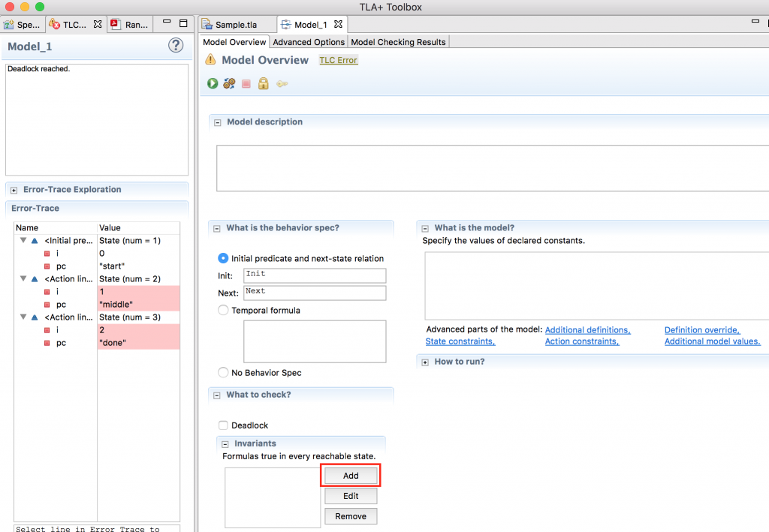Select pc variable with value "done"
Viewport: 769px width, 532px height.
pyautogui.click(x=97, y=343)
